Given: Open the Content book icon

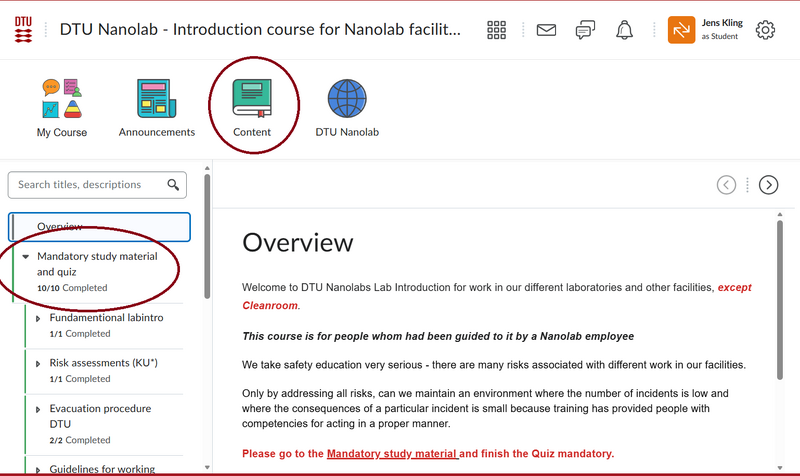Looking at the screenshot, I should click(x=252, y=98).
